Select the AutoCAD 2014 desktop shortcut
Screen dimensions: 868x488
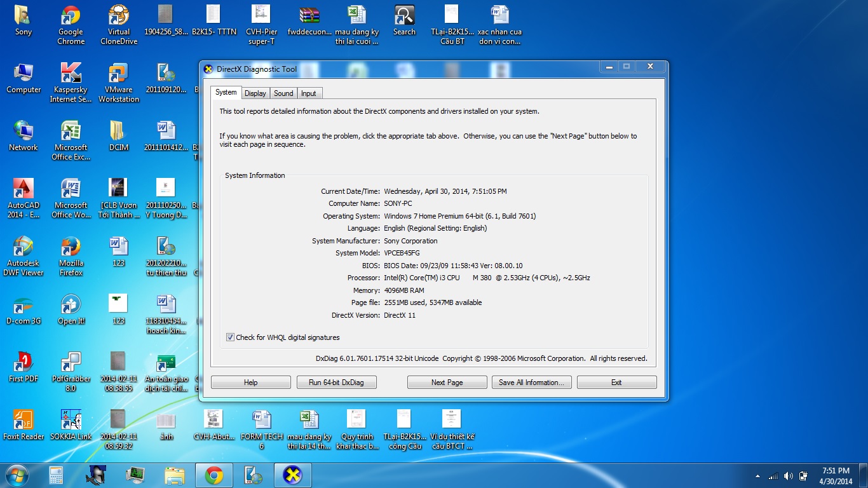coord(24,198)
